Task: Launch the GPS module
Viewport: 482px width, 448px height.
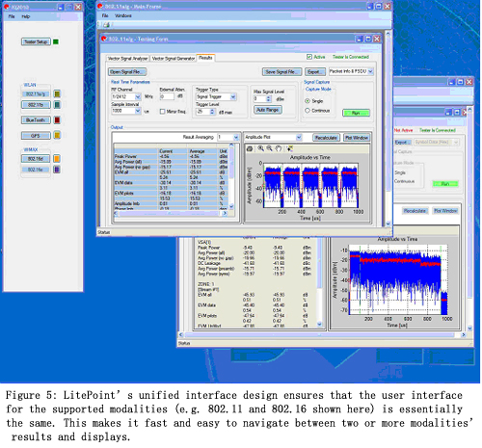Action: coord(36,136)
